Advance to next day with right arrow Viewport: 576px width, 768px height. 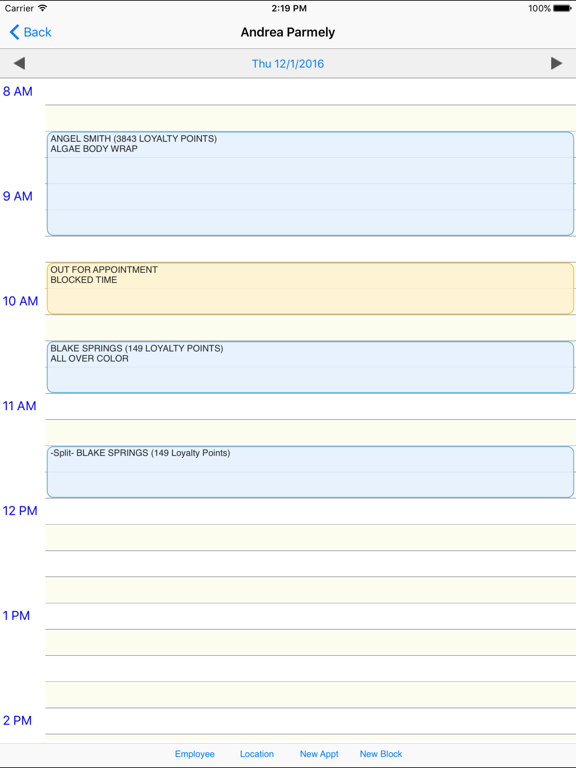pyautogui.click(x=556, y=63)
